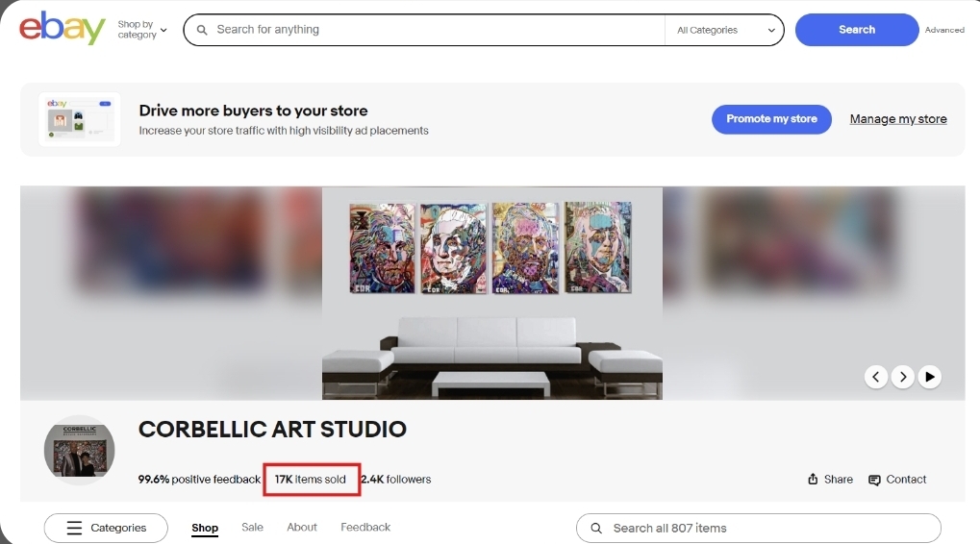Click Promote my store button

coord(771,118)
